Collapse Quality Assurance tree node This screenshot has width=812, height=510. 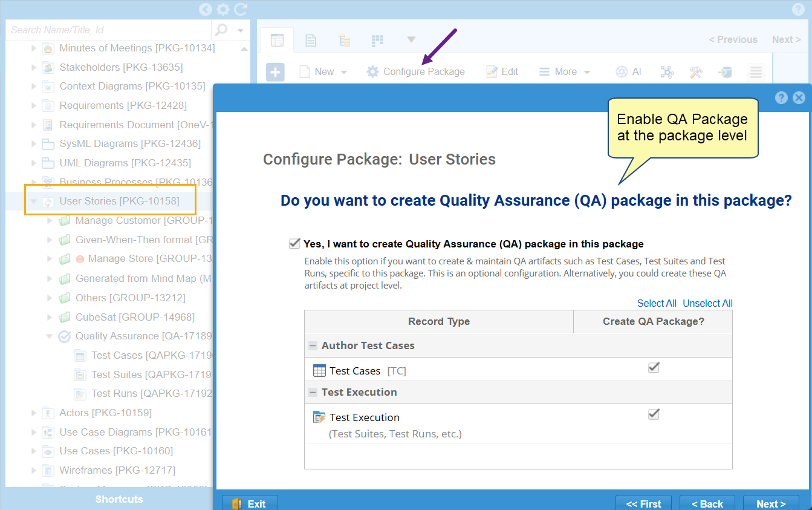50,336
